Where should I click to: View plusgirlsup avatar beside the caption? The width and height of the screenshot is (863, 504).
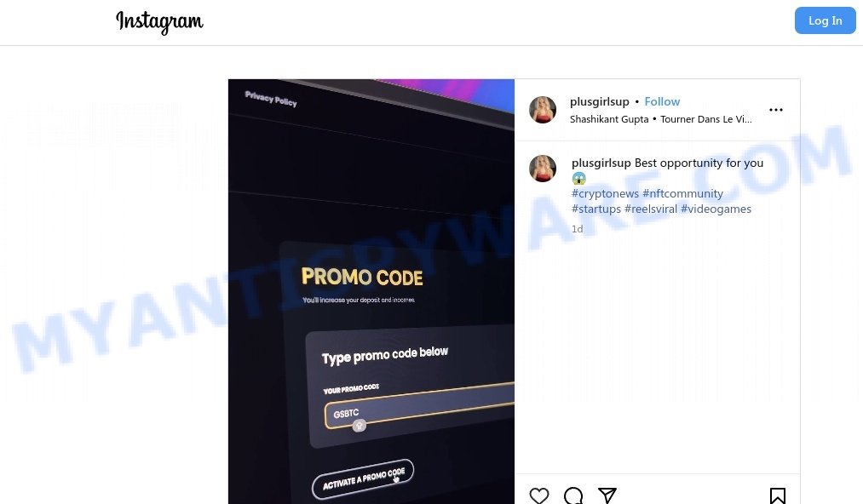point(543,169)
